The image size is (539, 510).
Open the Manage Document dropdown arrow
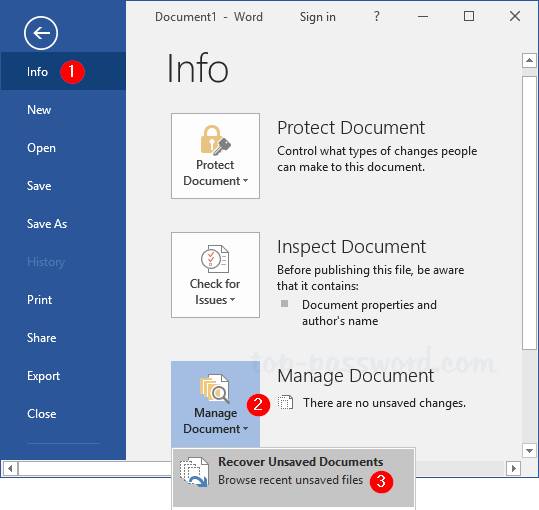click(245, 428)
